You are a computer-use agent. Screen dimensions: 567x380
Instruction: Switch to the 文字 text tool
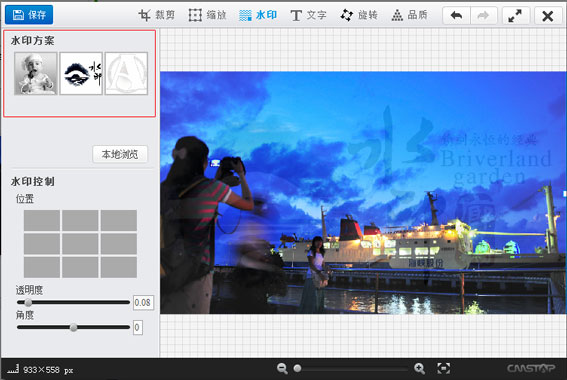click(308, 15)
